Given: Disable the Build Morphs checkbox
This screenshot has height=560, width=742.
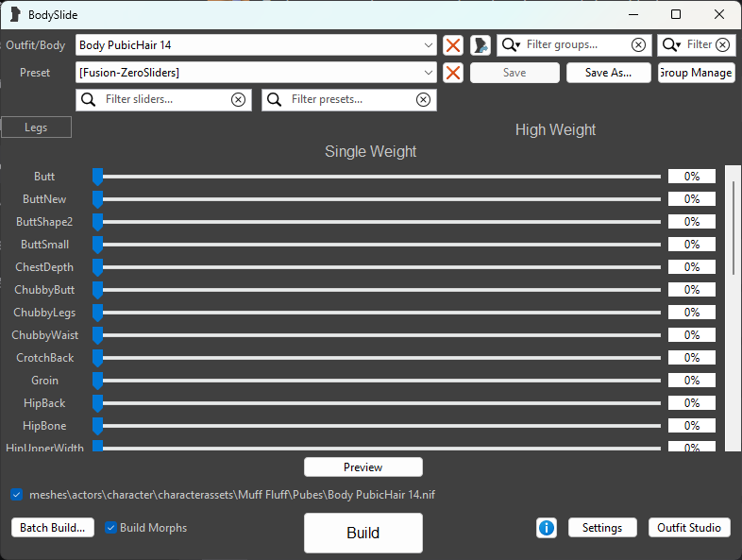Looking at the screenshot, I should click(x=110, y=528).
